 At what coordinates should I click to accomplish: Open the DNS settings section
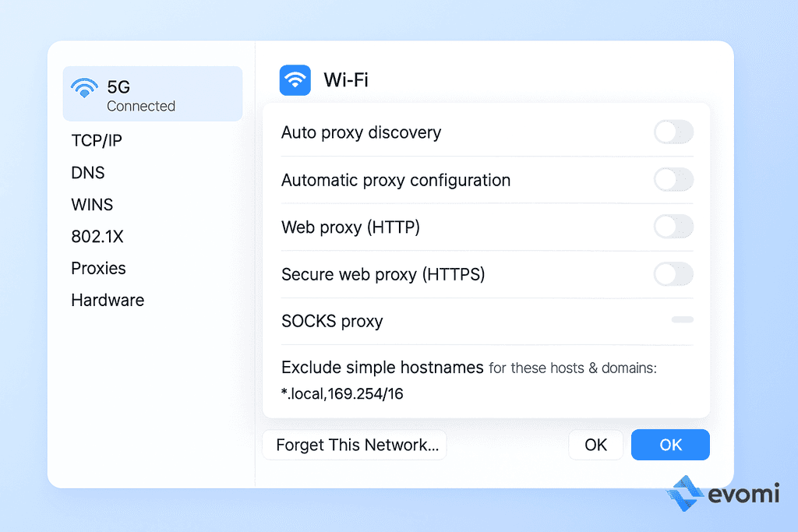(x=88, y=173)
